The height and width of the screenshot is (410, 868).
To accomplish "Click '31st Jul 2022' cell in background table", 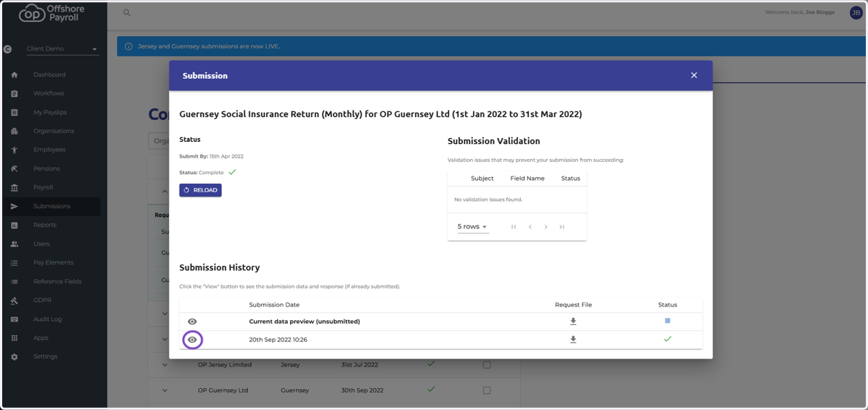I will (x=359, y=365).
